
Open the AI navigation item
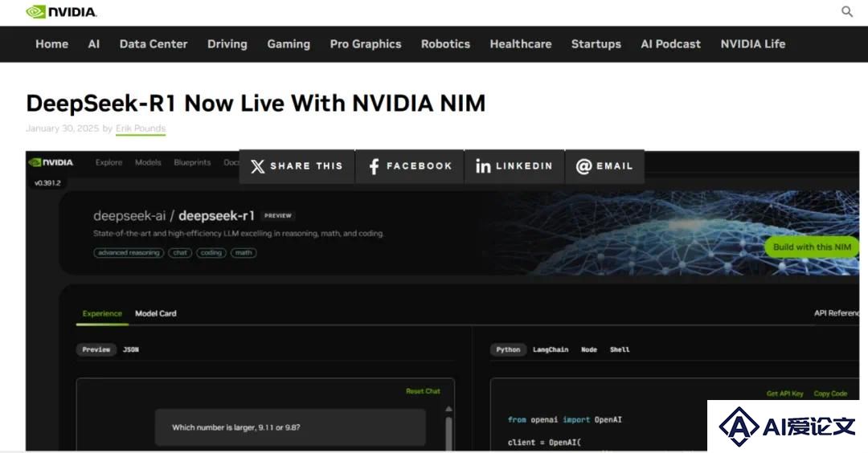click(94, 43)
